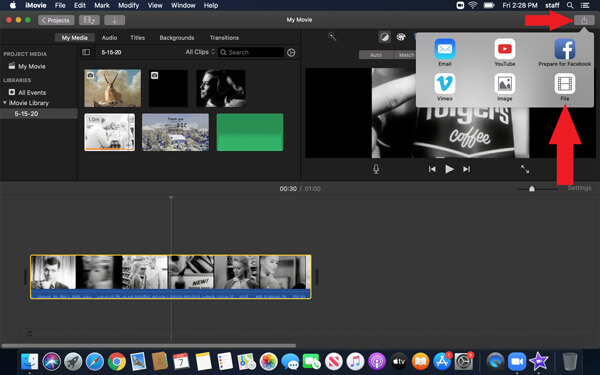Open All Clips filter dropdown
600x375 pixels.
pyautogui.click(x=200, y=52)
